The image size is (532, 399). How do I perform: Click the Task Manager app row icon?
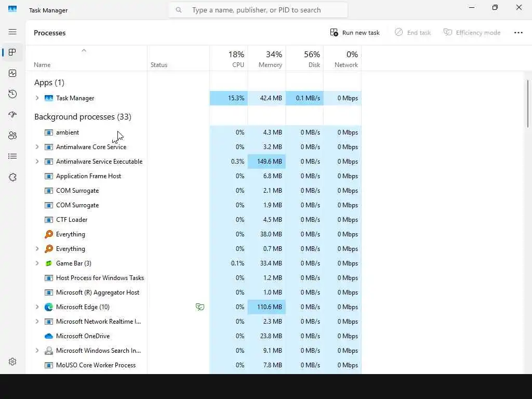coord(49,98)
